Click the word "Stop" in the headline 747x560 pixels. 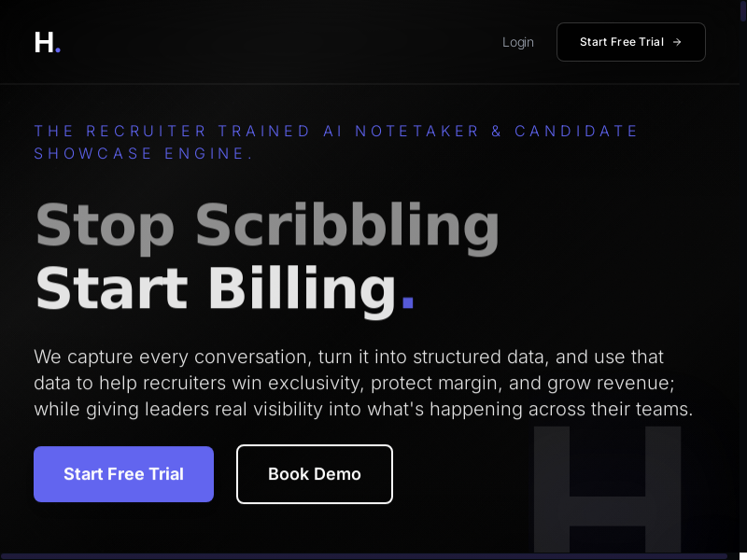coord(105,226)
